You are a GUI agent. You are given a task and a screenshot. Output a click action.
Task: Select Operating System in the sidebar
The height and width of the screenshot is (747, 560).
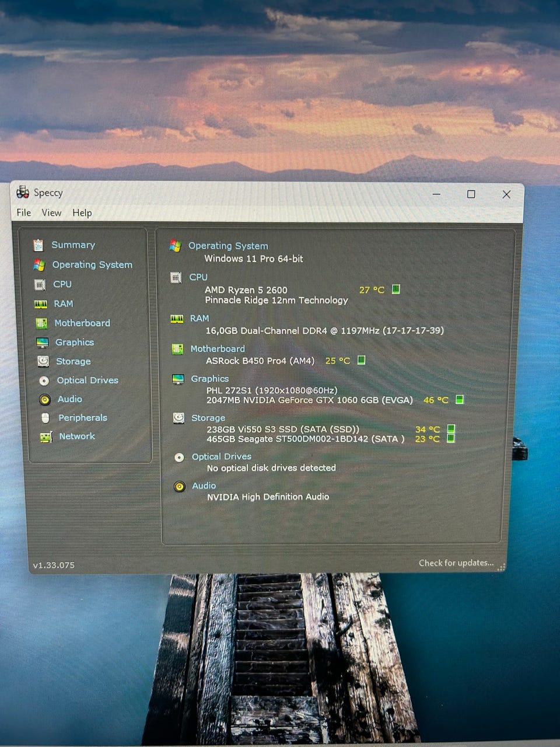[x=92, y=265]
